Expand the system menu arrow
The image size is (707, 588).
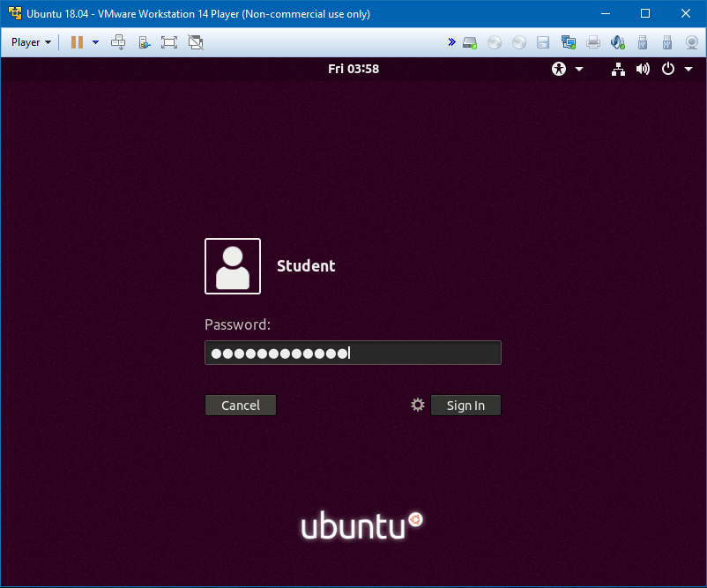[x=688, y=69]
